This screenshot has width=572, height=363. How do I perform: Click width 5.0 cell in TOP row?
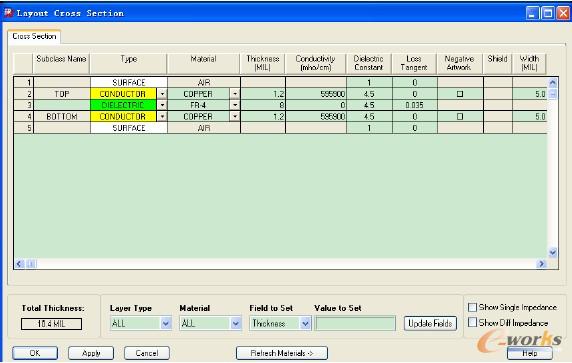point(530,94)
